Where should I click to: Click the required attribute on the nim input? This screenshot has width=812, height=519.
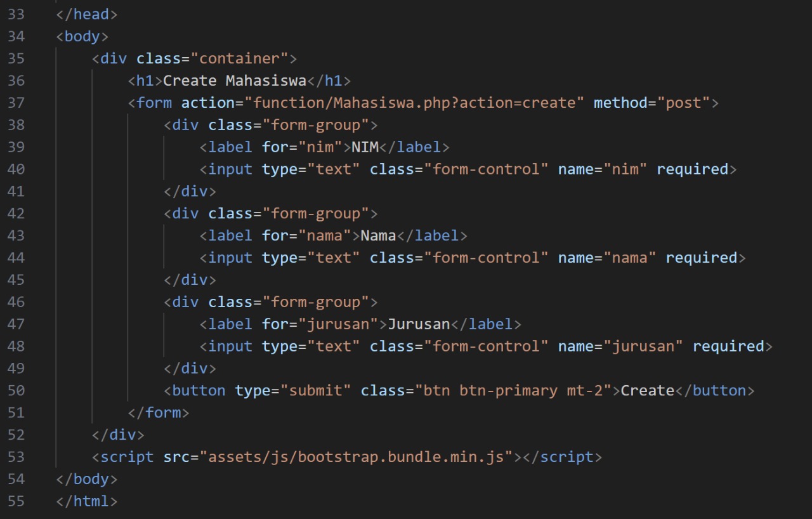point(692,169)
